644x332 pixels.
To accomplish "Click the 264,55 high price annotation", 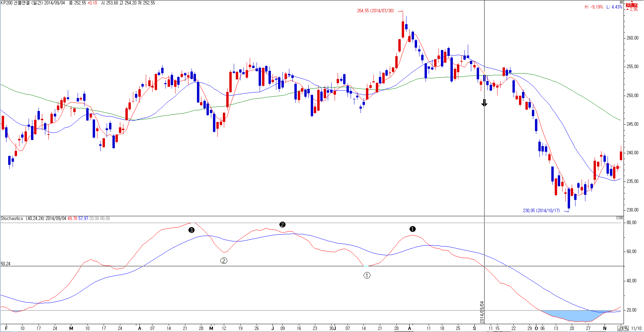I will pos(375,11).
